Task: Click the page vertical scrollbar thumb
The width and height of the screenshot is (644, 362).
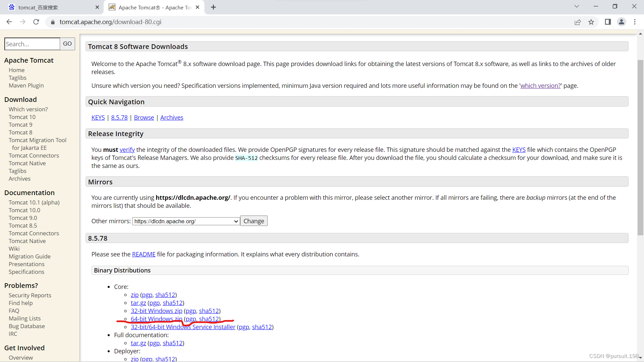Action: (640, 147)
